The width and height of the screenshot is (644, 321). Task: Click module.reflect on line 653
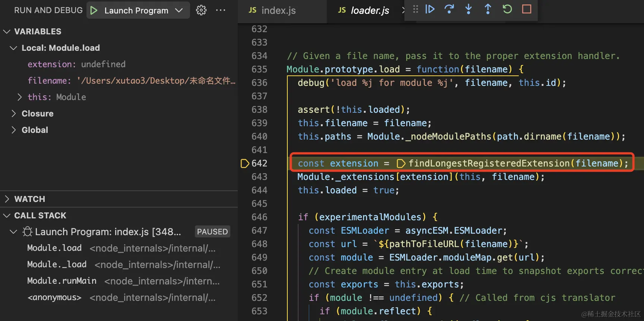pyautogui.click(x=378, y=311)
